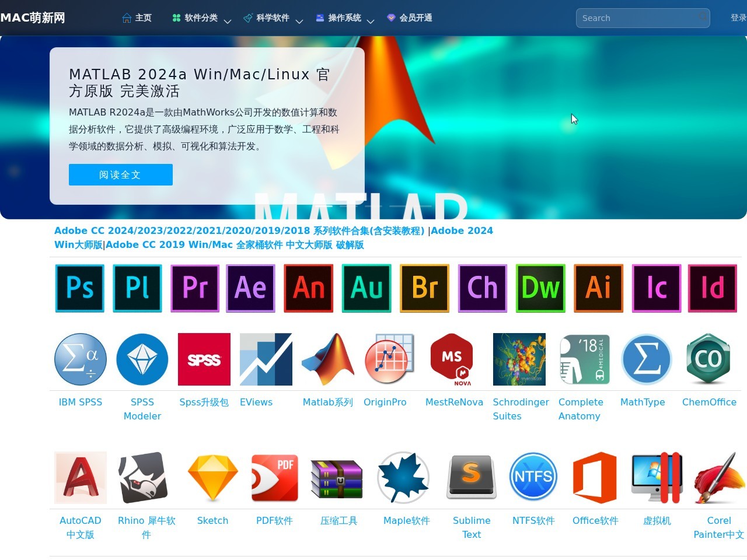Click the virtual machine Parallels icon
Image resolution: width=747 pixels, height=560 pixels.
click(x=657, y=478)
